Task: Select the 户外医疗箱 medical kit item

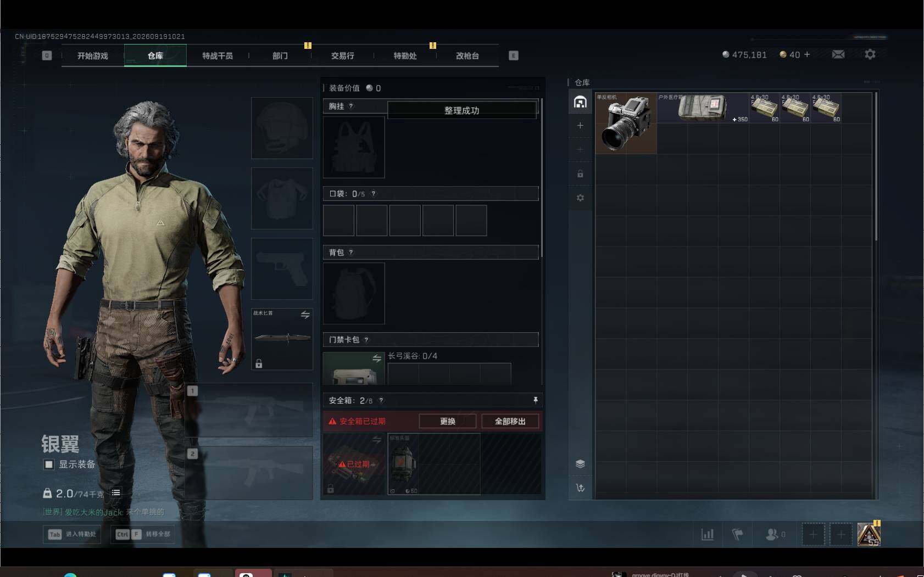Action: click(x=703, y=108)
